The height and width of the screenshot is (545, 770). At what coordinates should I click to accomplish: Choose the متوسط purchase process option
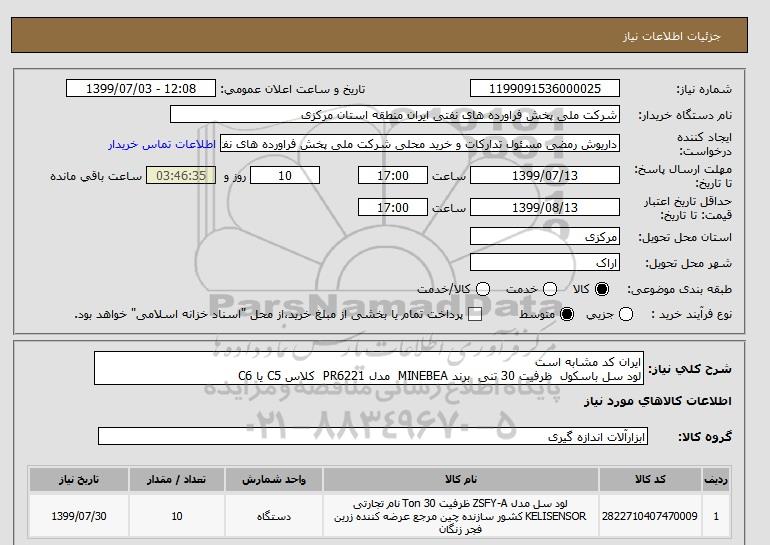click(567, 314)
